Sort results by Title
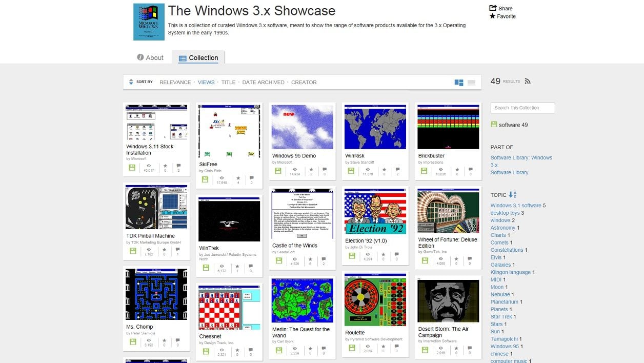644x363 pixels. pyautogui.click(x=228, y=83)
